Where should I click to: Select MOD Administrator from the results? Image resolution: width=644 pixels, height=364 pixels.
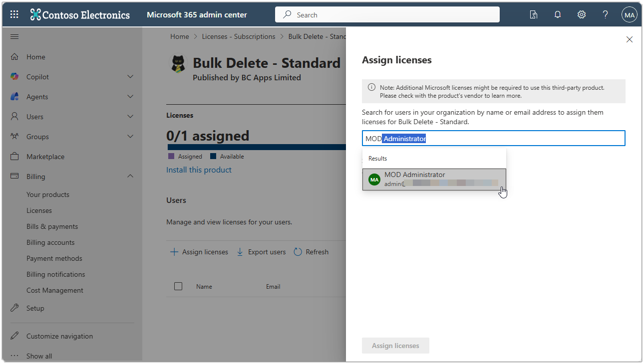pyautogui.click(x=434, y=179)
